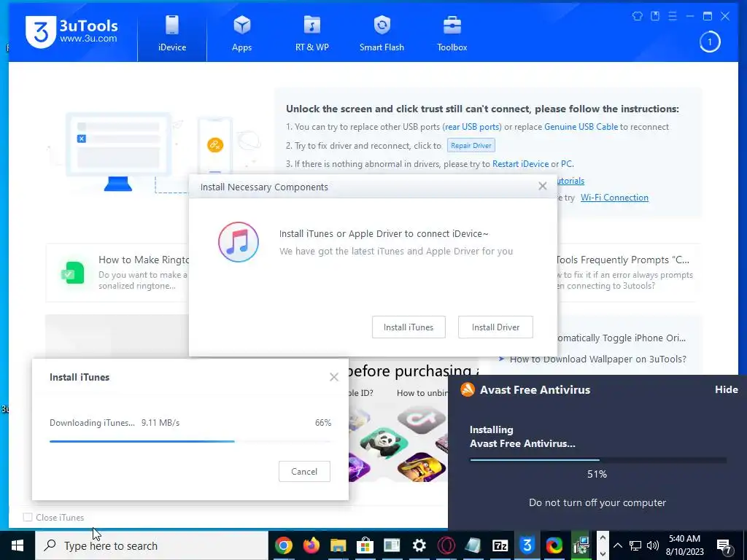Select the 3uTools taskbar icon

click(527, 545)
